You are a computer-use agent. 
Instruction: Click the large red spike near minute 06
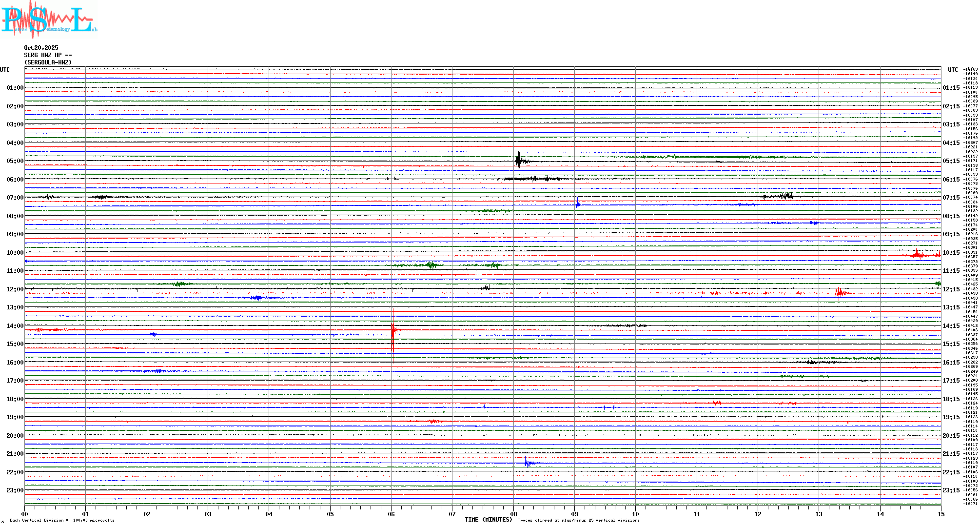(x=393, y=332)
